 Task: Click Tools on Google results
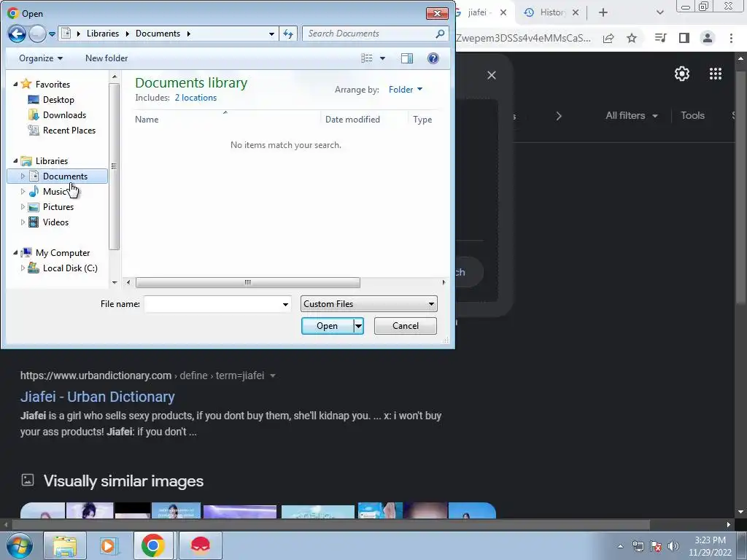click(x=692, y=116)
